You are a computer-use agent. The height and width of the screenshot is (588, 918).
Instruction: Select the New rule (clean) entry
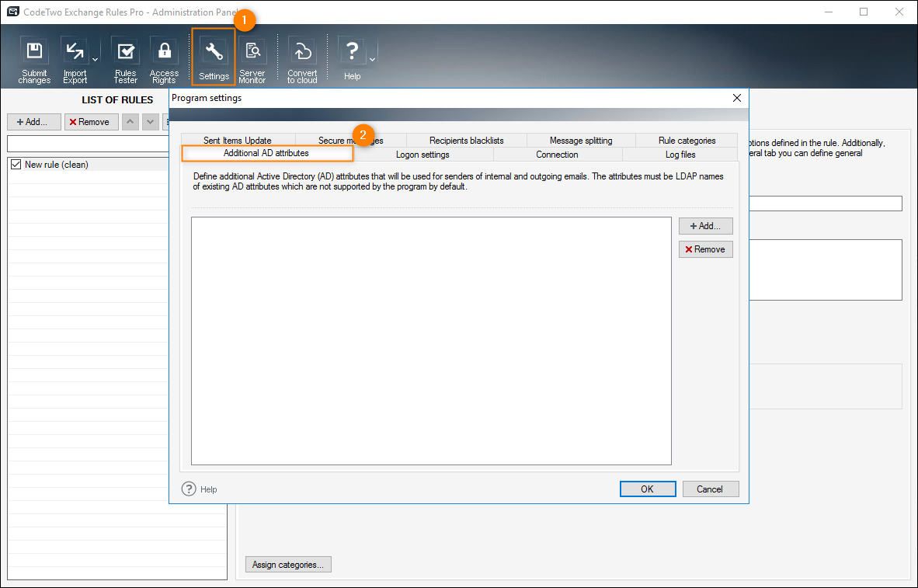89,165
